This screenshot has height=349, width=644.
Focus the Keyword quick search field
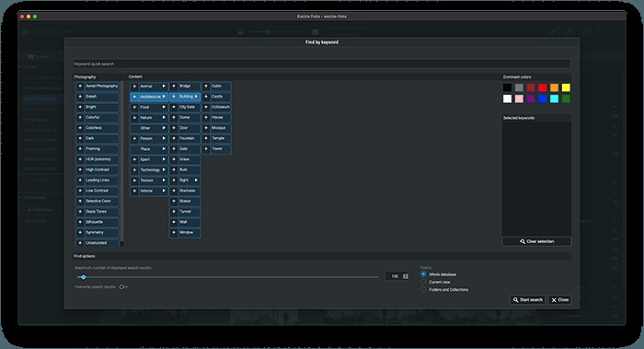tap(322, 64)
